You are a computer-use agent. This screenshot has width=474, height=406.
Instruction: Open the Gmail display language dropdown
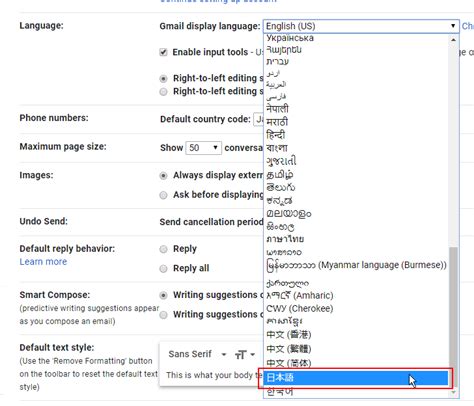361,26
